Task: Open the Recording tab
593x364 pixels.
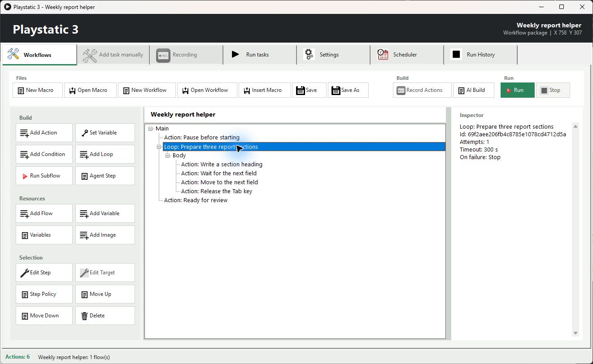Action: [187, 55]
